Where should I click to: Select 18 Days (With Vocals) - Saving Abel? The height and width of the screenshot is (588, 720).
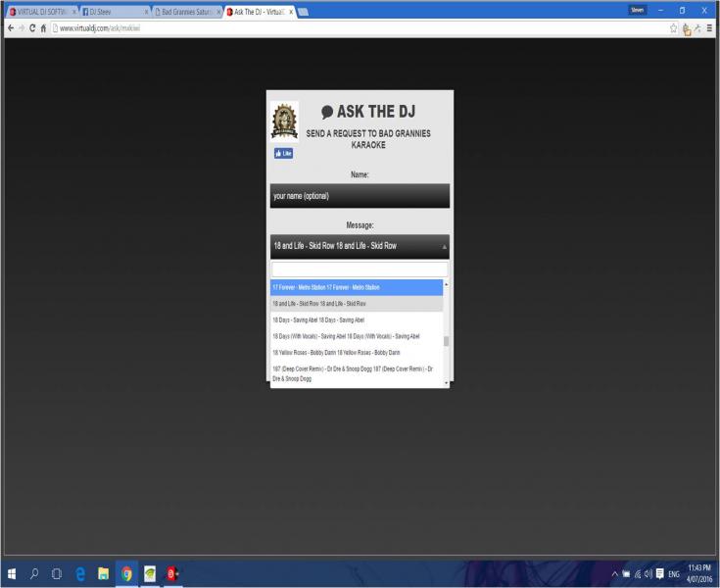click(357, 336)
